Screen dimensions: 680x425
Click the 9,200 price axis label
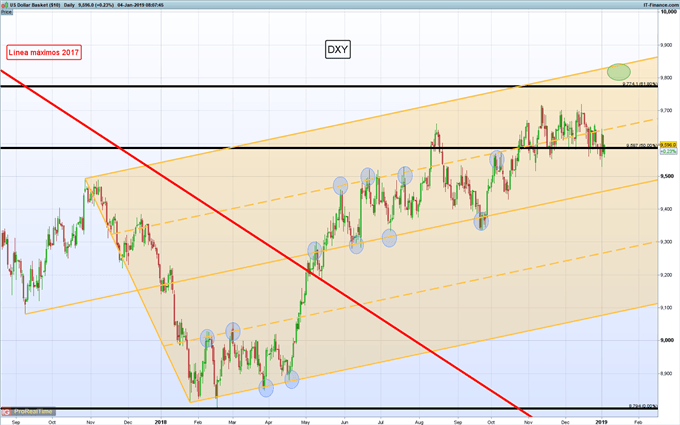[x=666, y=275]
